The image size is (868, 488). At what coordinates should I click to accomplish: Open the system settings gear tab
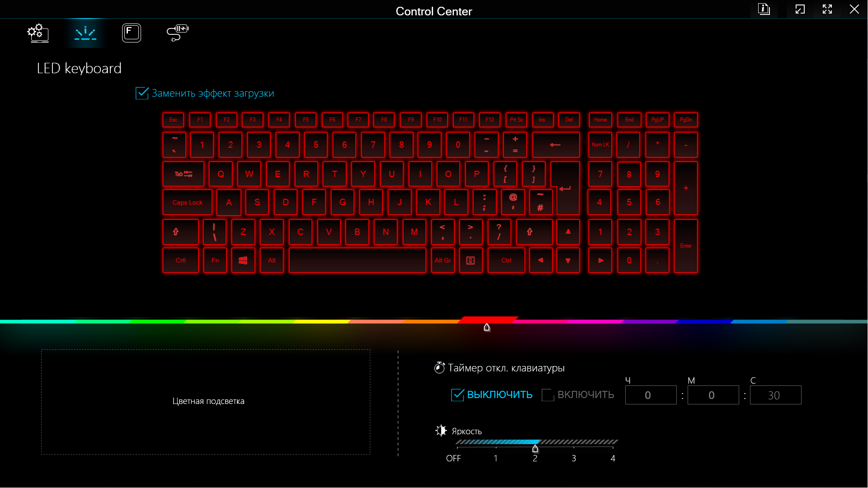click(x=38, y=33)
